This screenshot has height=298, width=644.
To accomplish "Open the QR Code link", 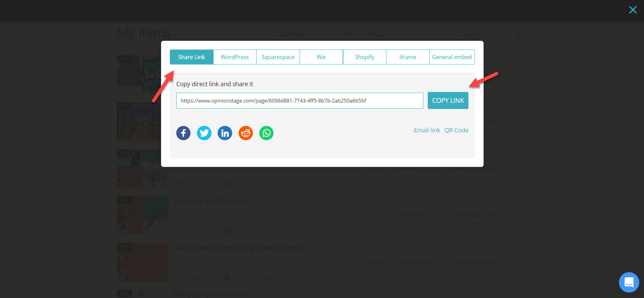I will (456, 130).
